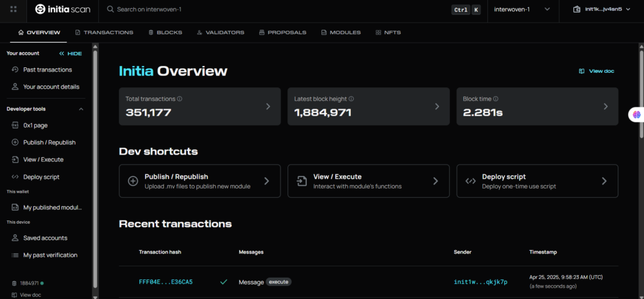Click the main page vertical scrollbar
The height and width of the screenshot is (299, 644).
(x=641, y=94)
